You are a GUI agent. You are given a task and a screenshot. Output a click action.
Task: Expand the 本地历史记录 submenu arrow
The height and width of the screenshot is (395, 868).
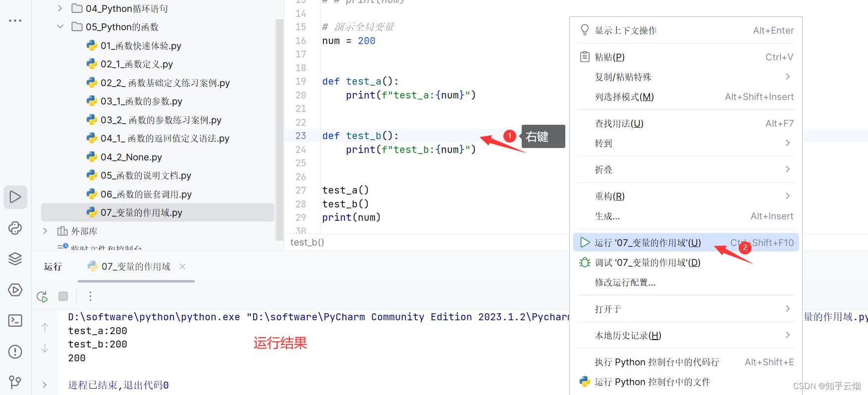[788, 335]
